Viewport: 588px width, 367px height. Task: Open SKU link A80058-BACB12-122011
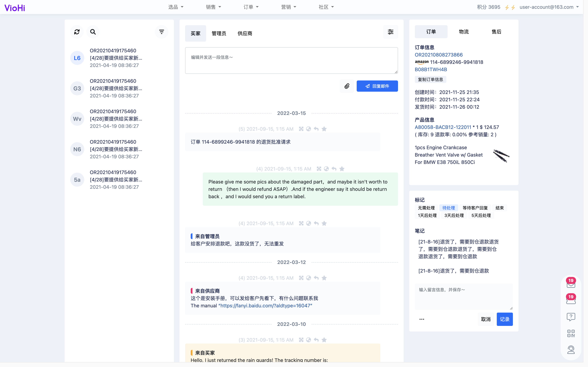pos(443,127)
